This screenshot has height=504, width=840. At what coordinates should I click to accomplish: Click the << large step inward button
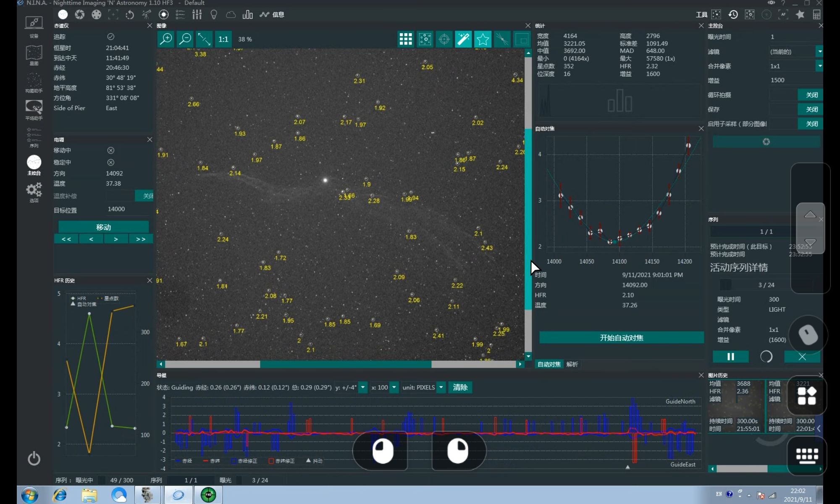[x=66, y=239]
